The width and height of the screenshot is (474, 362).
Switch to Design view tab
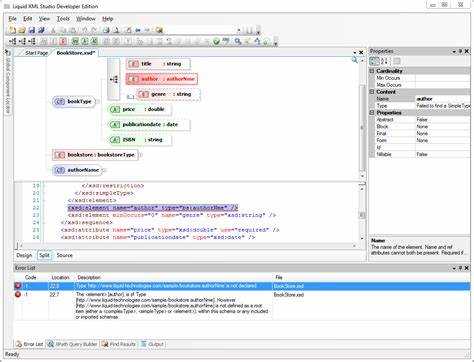(24, 255)
